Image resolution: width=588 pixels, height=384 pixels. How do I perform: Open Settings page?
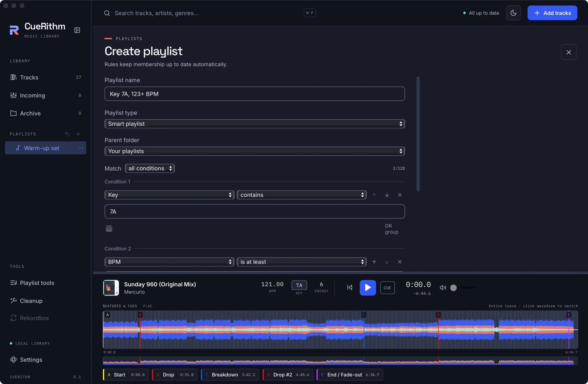46,360
